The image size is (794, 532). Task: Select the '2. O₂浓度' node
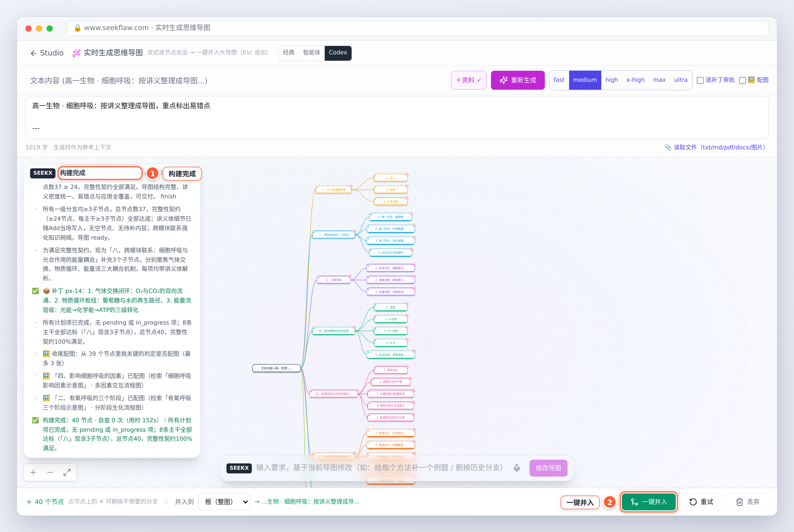tap(391, 319)
